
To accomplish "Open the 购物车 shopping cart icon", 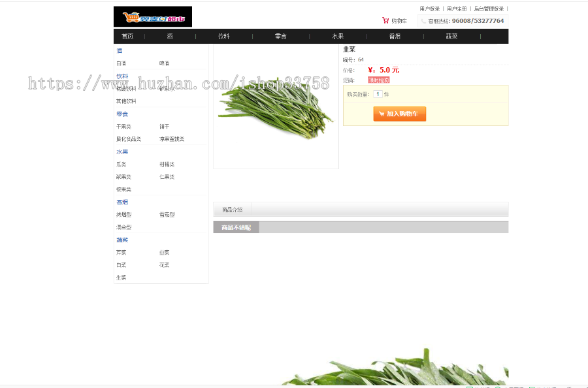I will pyautogui.click(x=385, y=20).
